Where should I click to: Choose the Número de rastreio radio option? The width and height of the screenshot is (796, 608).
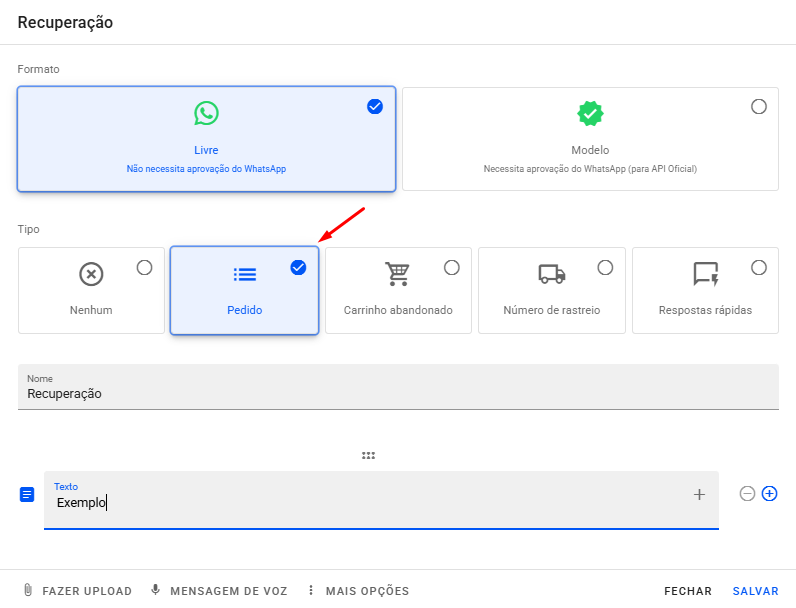click(605, 267)
